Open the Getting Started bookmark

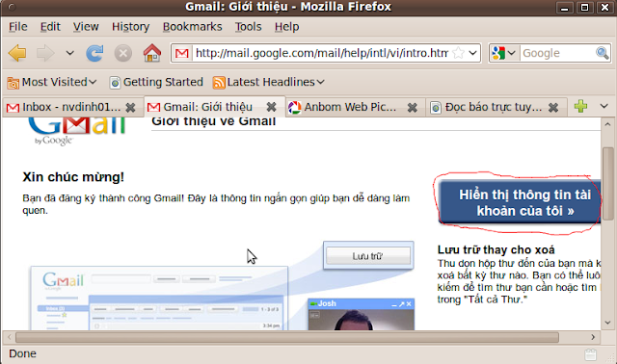click(156, 82)
